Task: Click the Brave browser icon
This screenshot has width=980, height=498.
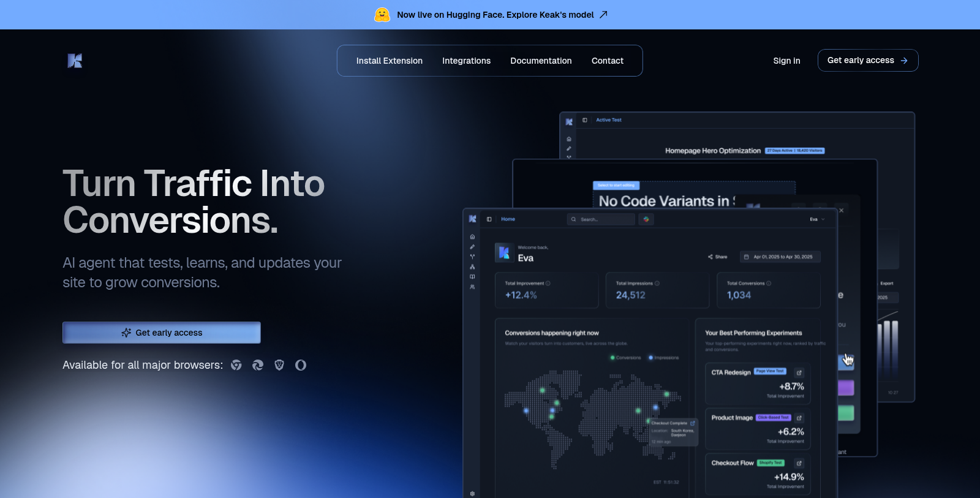Action: click(279, 365)
